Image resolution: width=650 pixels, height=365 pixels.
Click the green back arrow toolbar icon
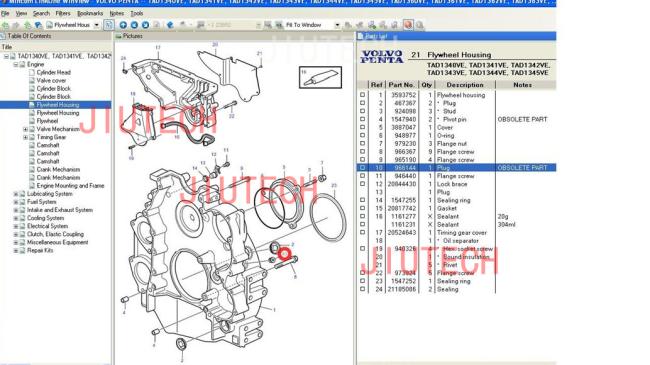click(6, 25)
